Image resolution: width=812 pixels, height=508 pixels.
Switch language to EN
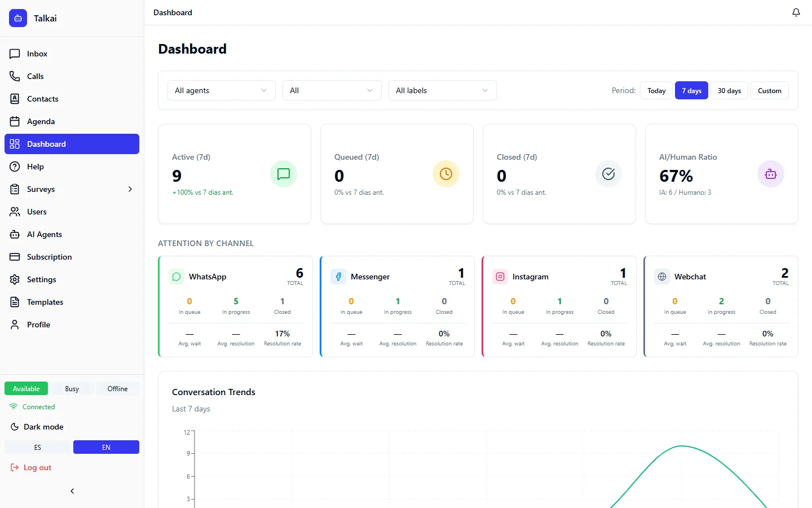pyautogui.click(x=106, y=447)
